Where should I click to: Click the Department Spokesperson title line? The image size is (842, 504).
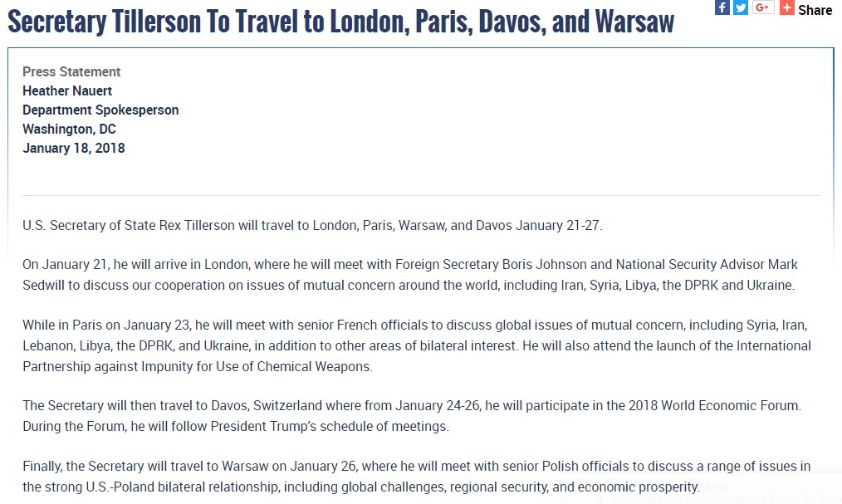(100, 110)
